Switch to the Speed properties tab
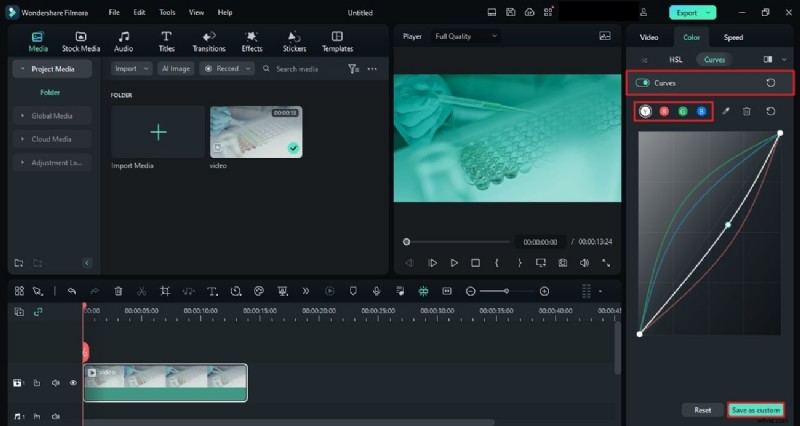 click(x=733, y=37)
